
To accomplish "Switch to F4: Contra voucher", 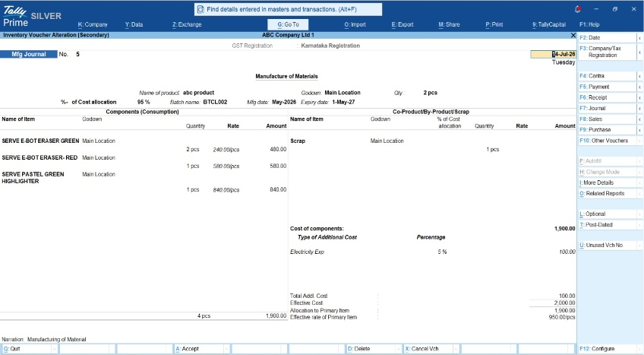I will 608,76.
